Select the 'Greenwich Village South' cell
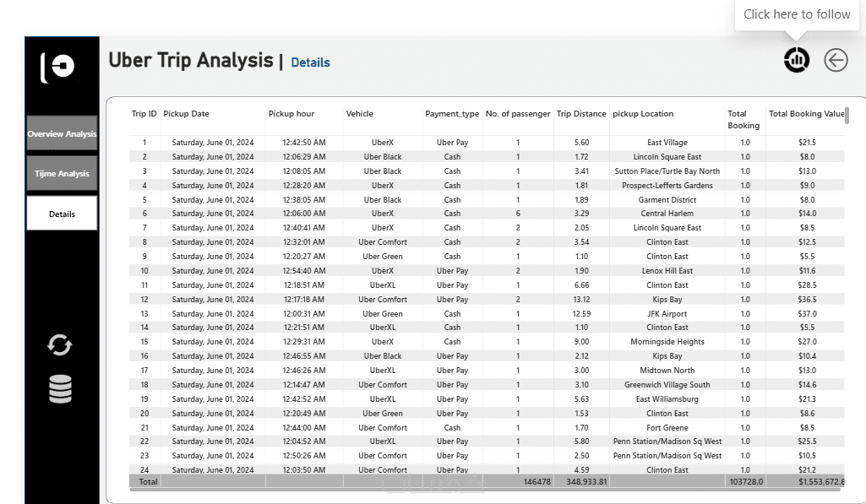This screenshot has height=504, width=866. (667, 385)
